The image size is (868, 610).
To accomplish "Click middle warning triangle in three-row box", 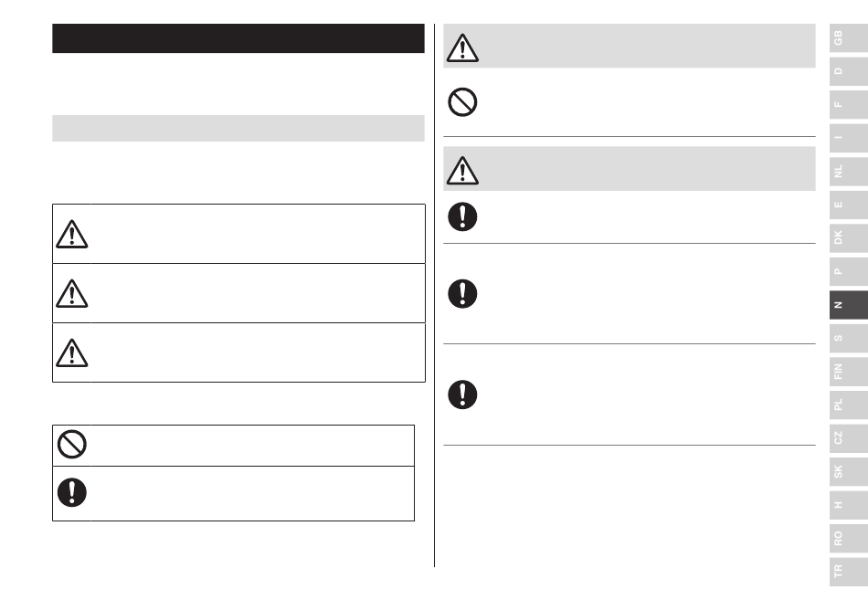I will 71,293.
